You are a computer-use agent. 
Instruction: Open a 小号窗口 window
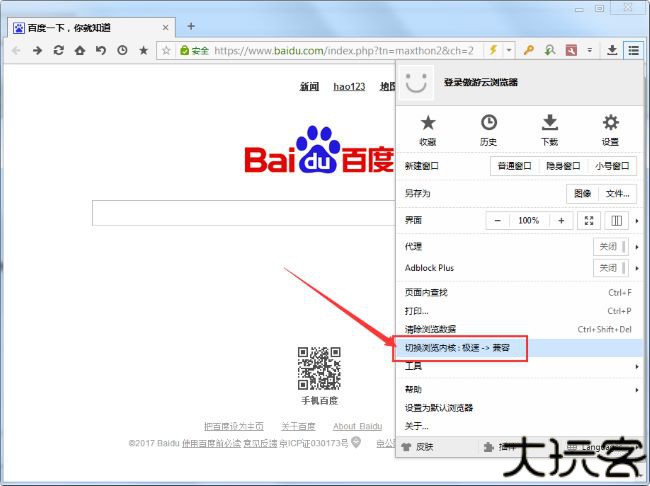[x=612, y=166]
